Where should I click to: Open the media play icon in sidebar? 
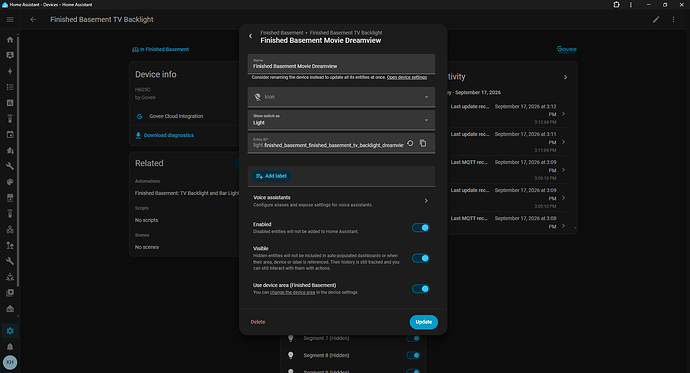click(x=10, y=293)
